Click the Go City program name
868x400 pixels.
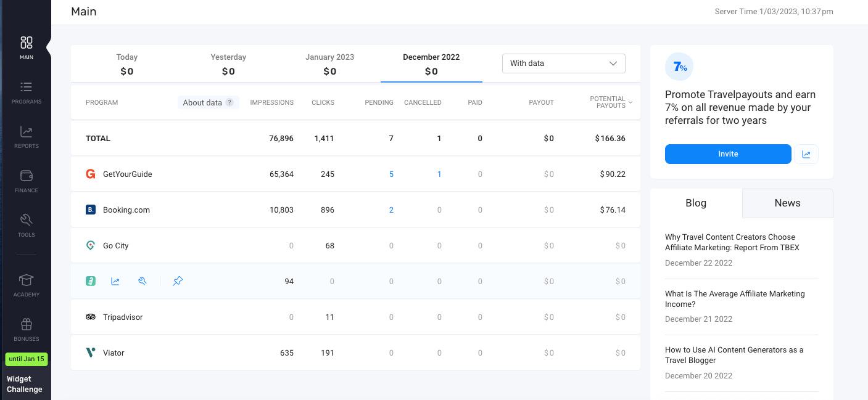116,246
